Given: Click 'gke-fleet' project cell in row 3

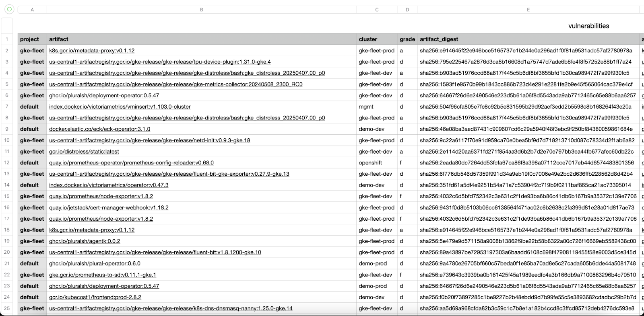Looking at the screenshot, I should coord(32,62).
